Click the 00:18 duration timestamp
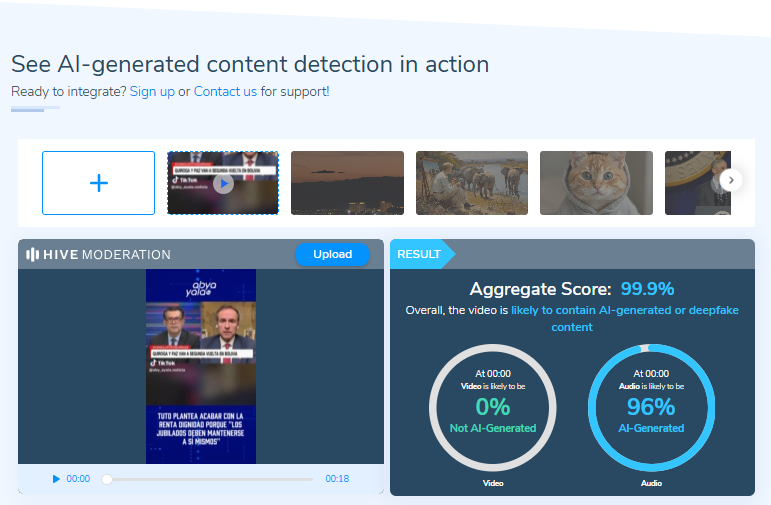Screen dimensions: 771x505 click(337, 479)
